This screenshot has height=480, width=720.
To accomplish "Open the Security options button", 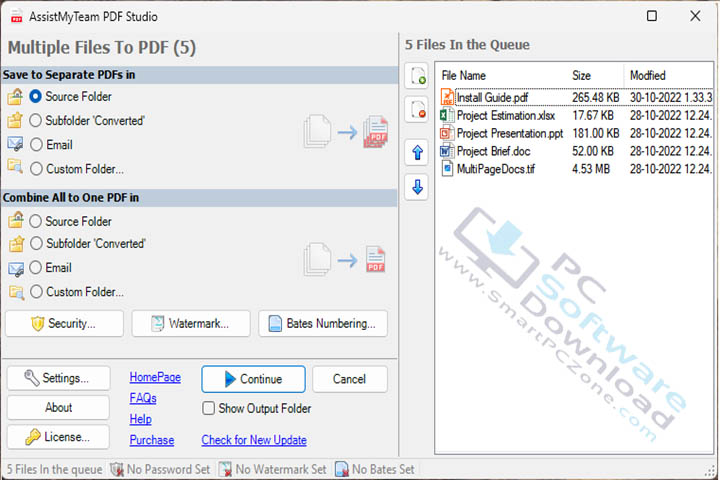I will click(64, 323).
